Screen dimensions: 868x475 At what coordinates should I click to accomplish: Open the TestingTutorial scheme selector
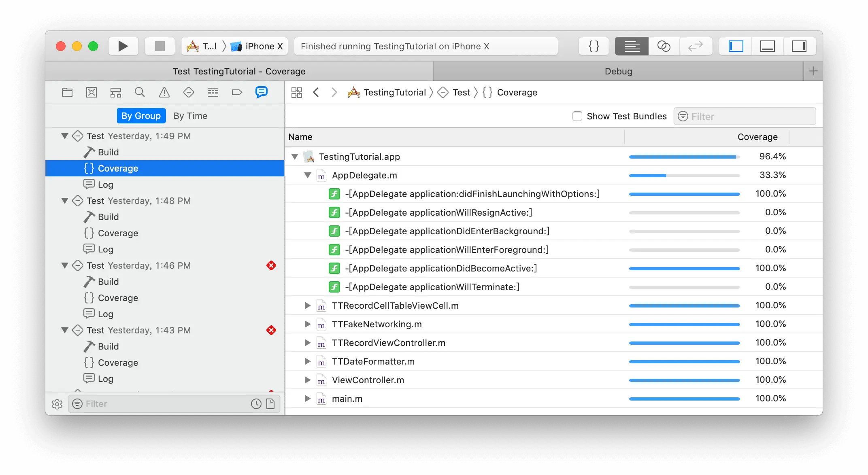(201, 46)
